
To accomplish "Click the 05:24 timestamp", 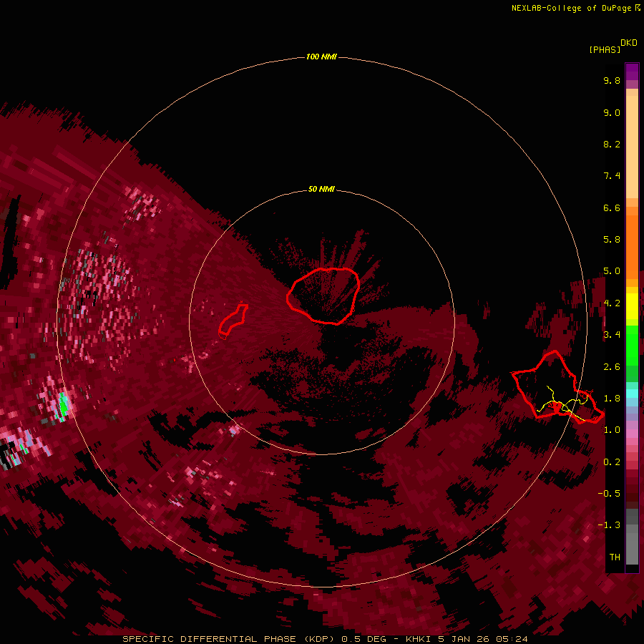I will tap(512, 639).
